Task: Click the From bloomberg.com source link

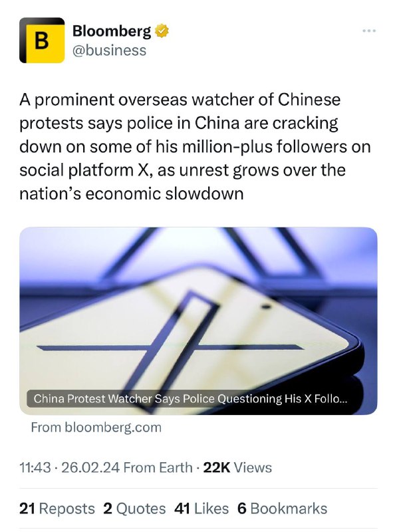Action: [95, 428]
